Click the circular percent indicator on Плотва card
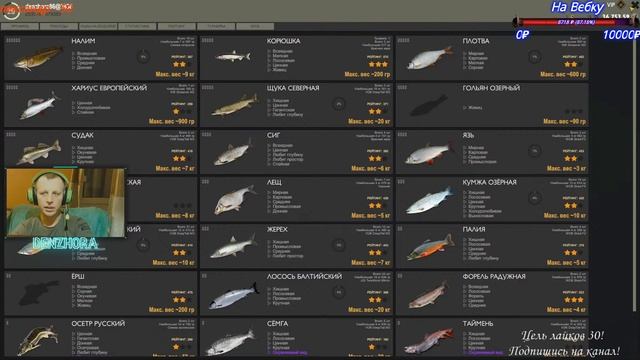The image size is (640, 360). [x=535, y=57]
